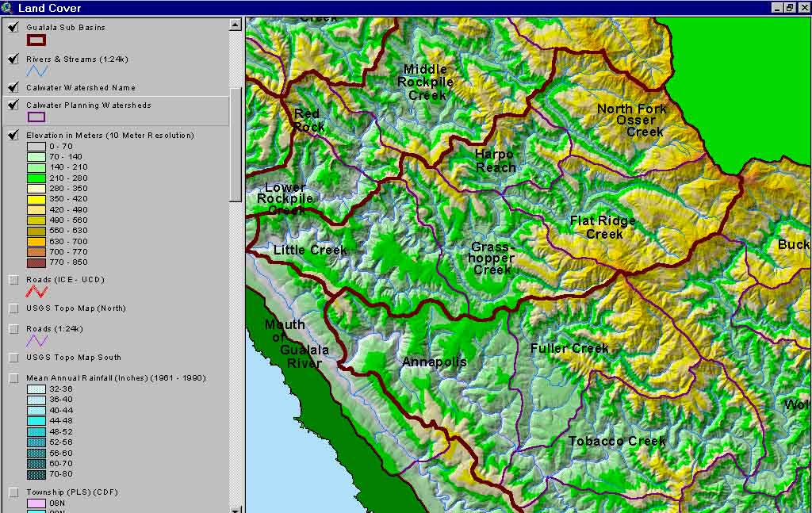This screenshot has height=513, width=812.
Task: Select the 60-70 rainfall swatch
Action: point(36,464)
